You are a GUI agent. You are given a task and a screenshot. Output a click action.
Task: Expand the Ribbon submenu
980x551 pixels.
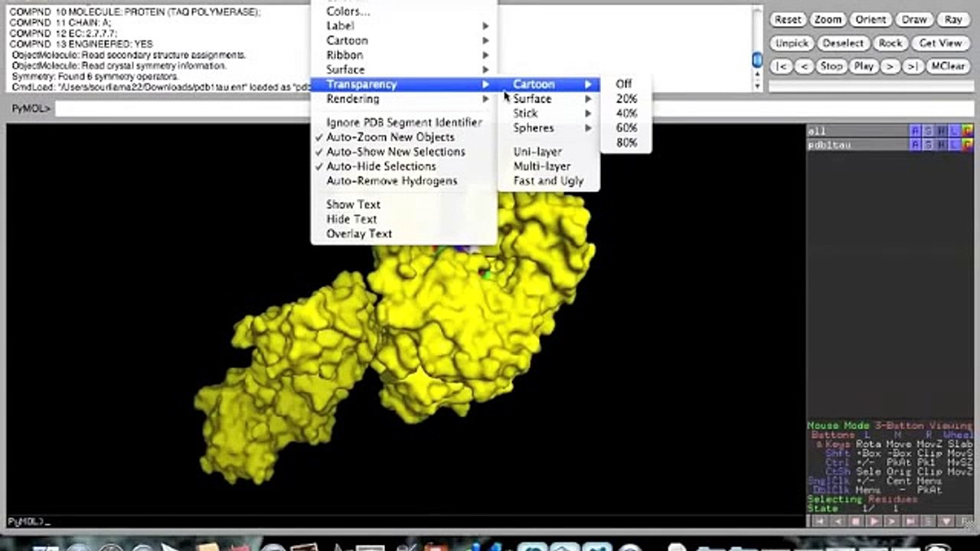tap(403, 55)
